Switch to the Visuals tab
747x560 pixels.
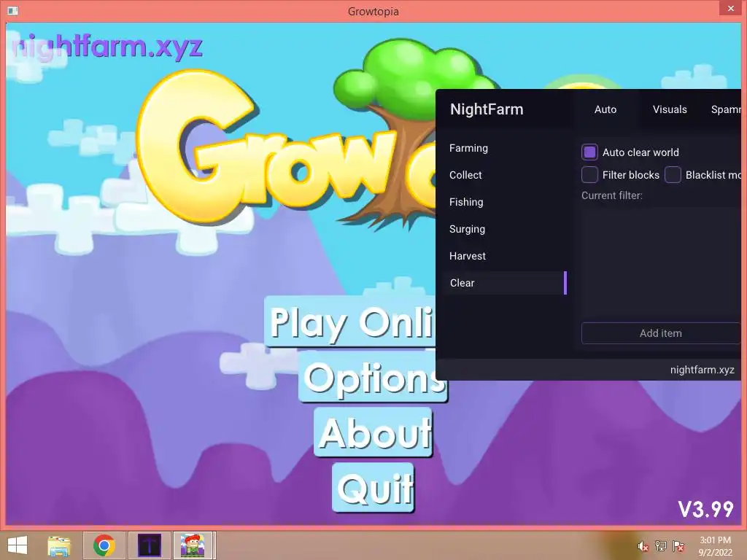click(670, 109)
